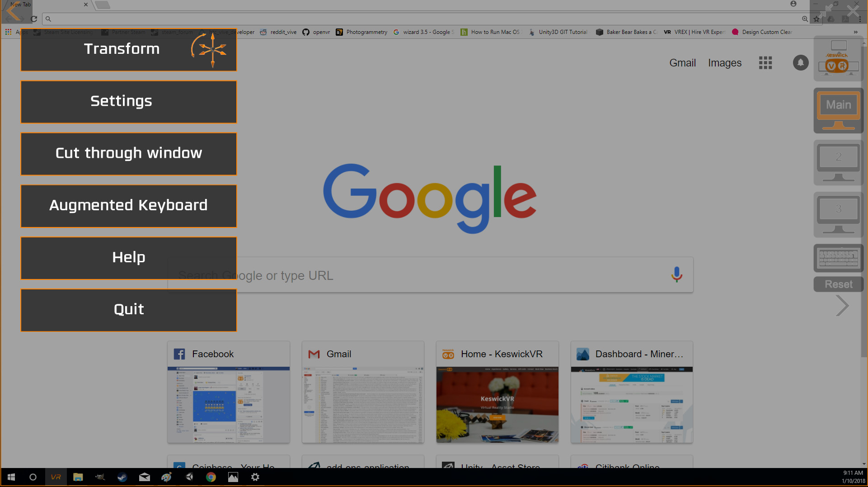Toggle the notifications bell

(x=801, y=63)
